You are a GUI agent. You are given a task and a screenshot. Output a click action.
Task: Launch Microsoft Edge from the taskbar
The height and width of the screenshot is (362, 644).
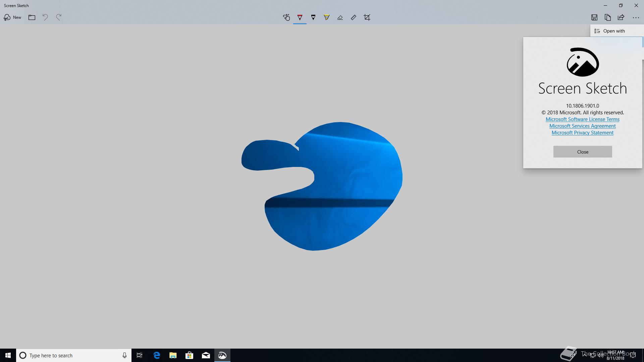click(x=157, y=355)
